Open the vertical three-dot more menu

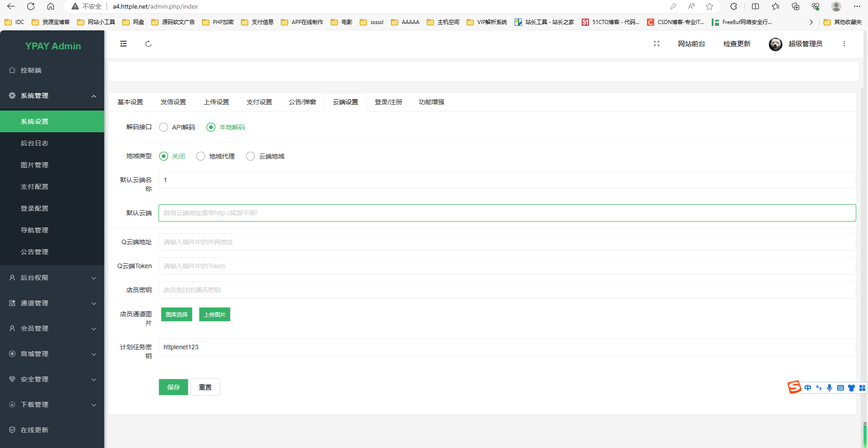click(x=844, y=44)
